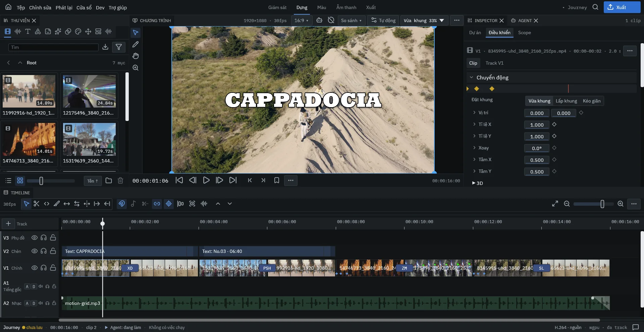Select the razor cut tool in timeline
Screen dimensions: 644x332
click(37, 204)
